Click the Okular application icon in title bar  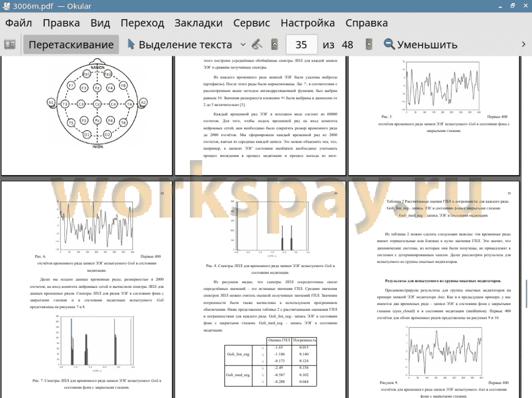[6, 6]
